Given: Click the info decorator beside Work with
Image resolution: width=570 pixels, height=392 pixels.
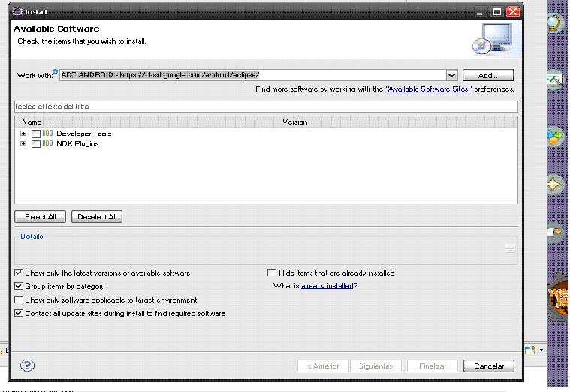Looking at the screenshot, I should point(55,71).
